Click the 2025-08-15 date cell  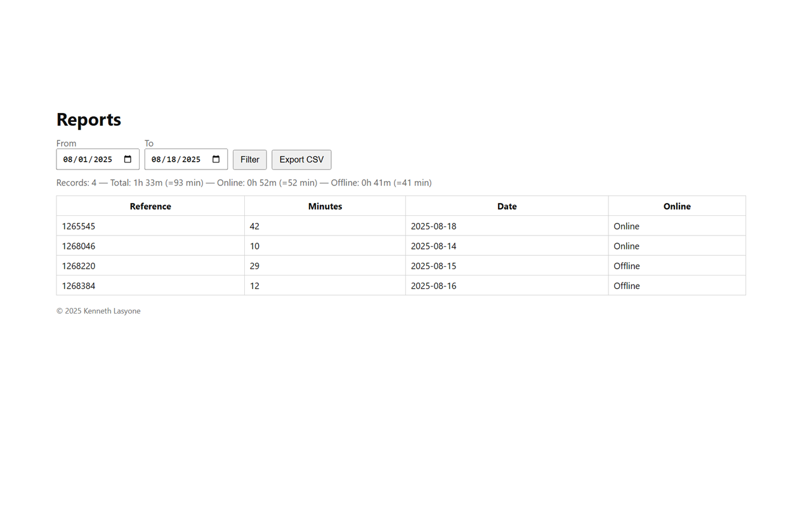tap(433, 266)
